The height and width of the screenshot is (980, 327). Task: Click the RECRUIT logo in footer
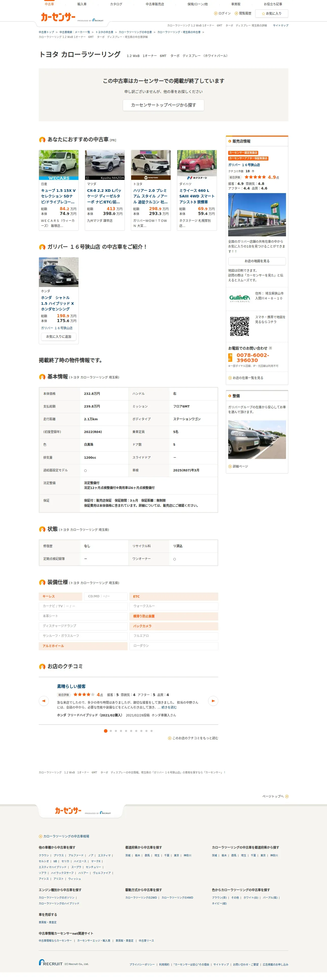[x=51, y=962]
